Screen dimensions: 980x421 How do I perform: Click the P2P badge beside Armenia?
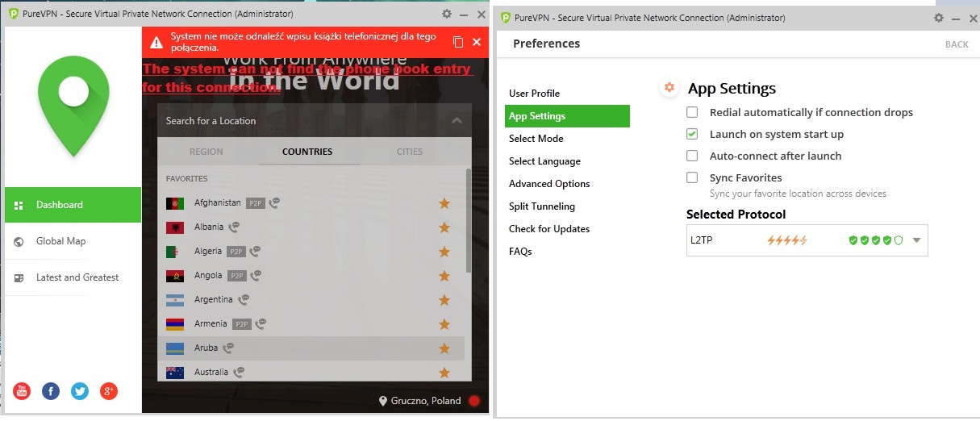click(242, 324)
